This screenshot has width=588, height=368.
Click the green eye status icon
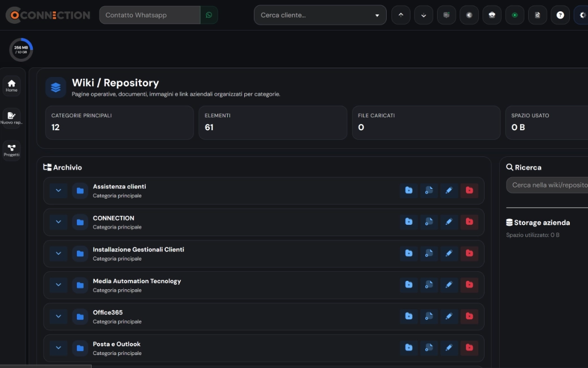(515, 15)
